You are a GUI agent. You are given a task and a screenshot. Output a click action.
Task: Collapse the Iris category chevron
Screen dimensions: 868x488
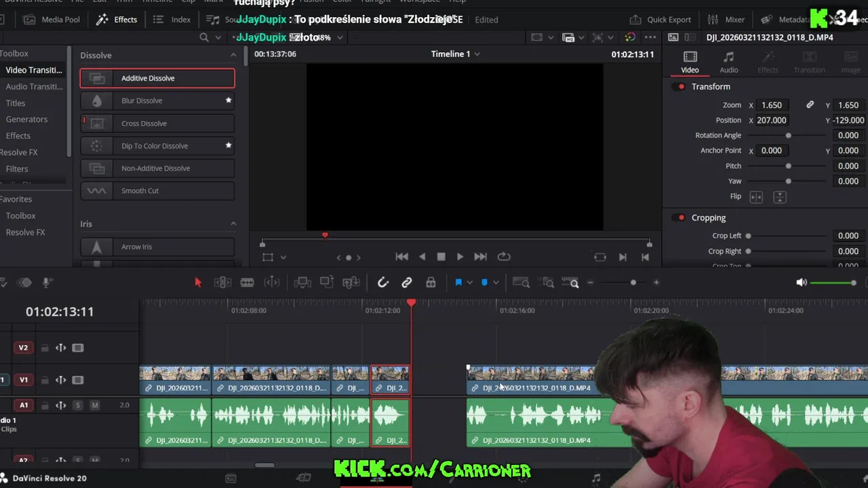pos(233,224)
